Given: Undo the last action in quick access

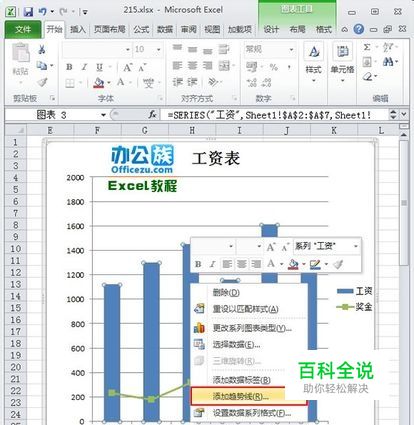Looking at the screenshot, I should pos(43,12).
